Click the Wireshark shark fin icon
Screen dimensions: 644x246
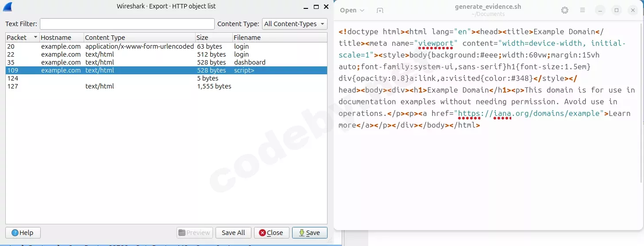[7, 7]
